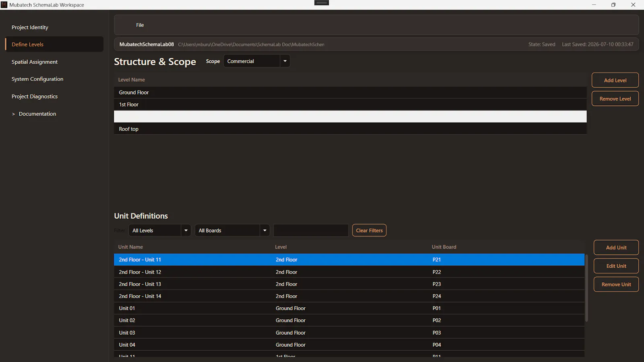Click the project file path text
Screen dimensions: 644x362
click(251, 44)
